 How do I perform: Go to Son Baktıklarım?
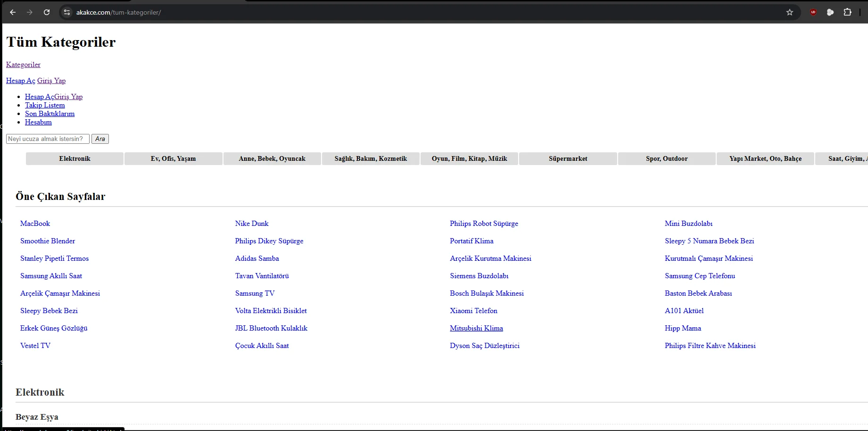[x=50, y=114]
